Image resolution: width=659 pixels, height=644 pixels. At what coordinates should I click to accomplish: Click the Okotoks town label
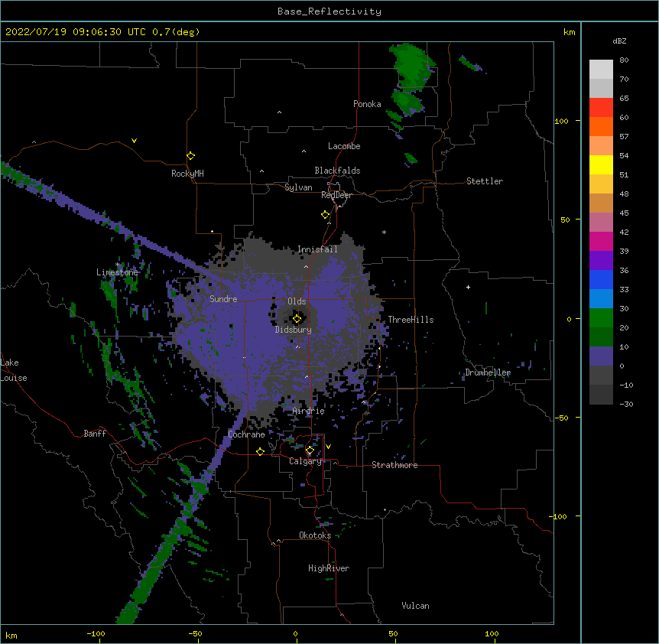[x=315, y=535]
